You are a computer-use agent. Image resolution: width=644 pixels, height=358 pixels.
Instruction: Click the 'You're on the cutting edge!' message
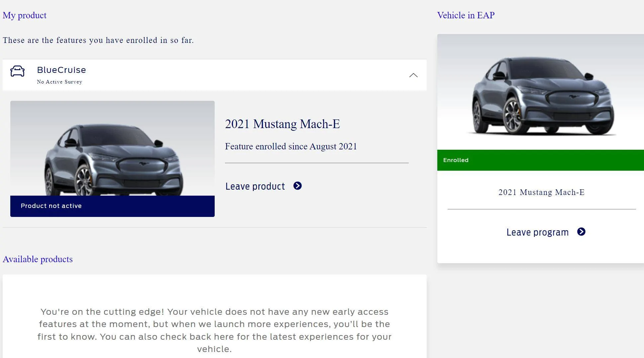click(214, 330)
